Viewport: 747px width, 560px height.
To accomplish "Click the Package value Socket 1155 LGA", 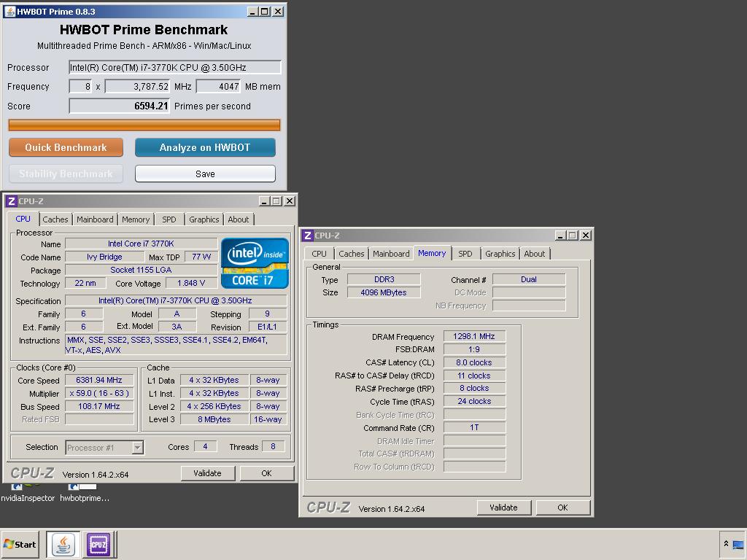I will click(141, 270).
